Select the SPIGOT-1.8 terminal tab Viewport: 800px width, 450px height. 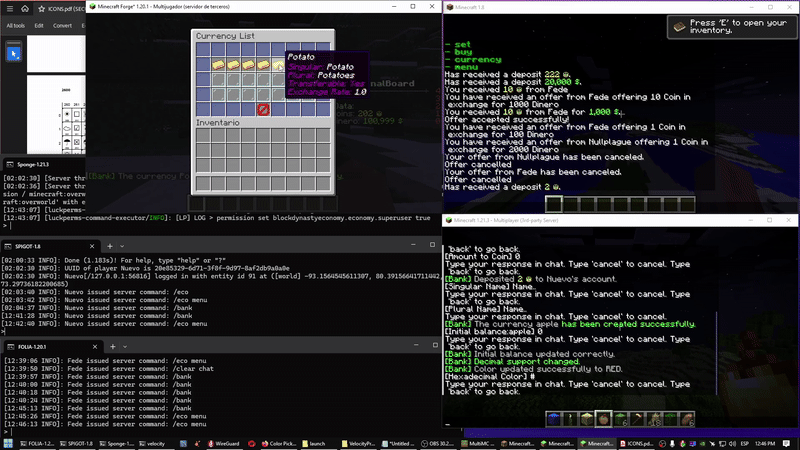pos(50,246)
